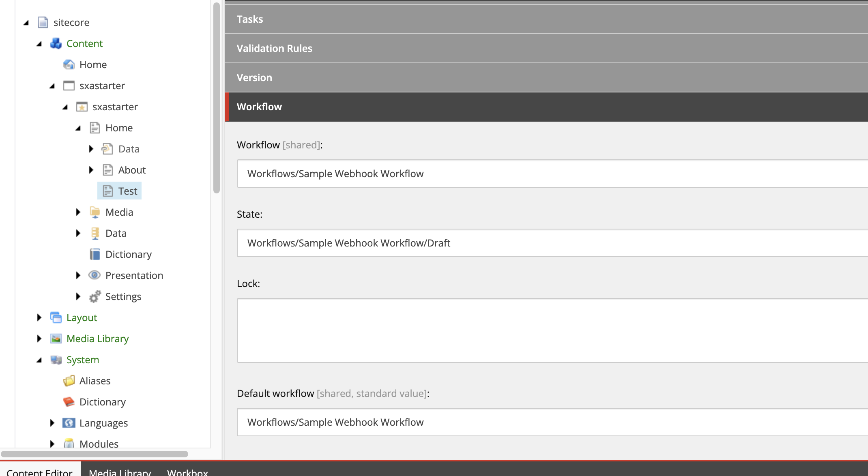The image size is (868, 476).
Task: Click the Lock text area
Action: click(552, 330)
